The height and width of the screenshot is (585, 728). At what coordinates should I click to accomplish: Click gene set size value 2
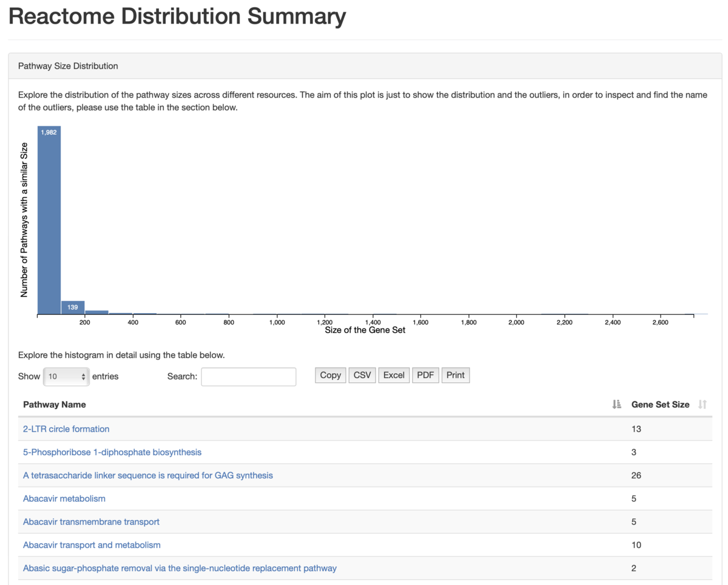click(x=634, y=568)
